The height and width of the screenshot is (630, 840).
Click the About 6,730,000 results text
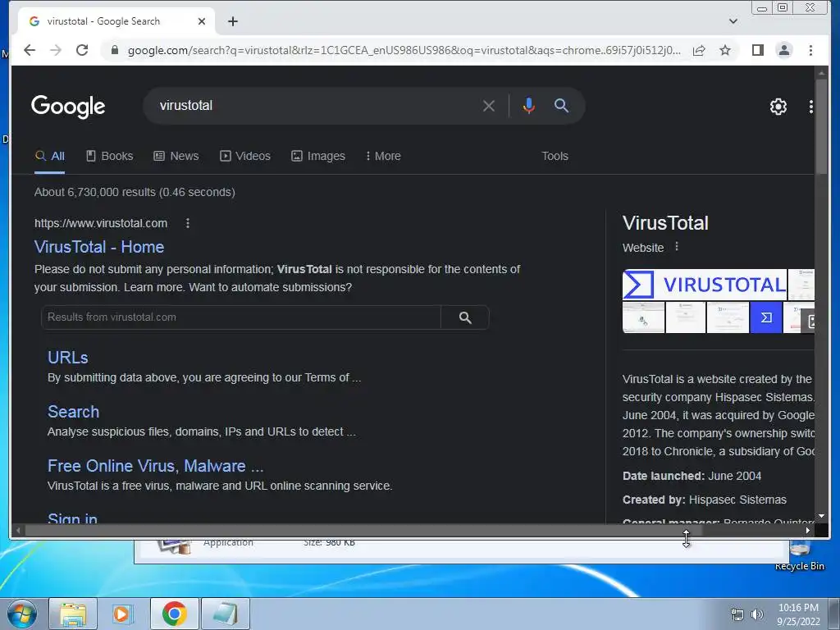click(135, 192)
